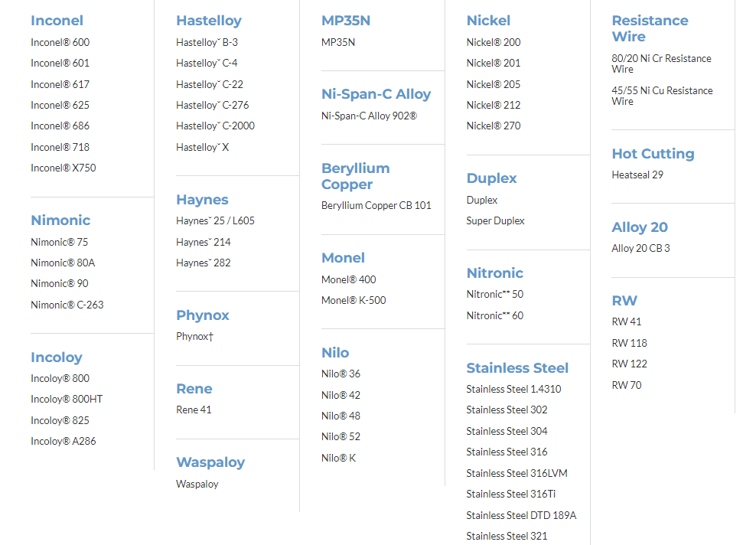Click the Nickel® 201 link

pyautogui.click(x=493, y=63)
